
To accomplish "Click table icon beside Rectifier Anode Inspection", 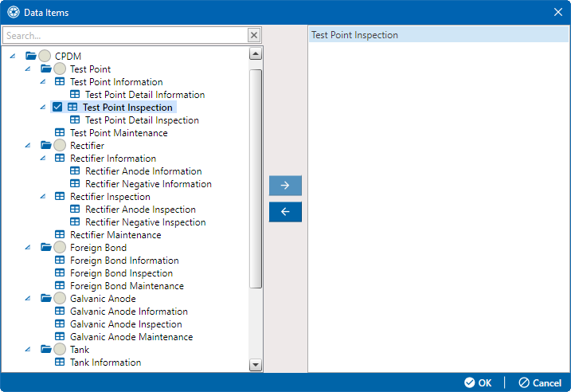I will click(x=75, y=209).
